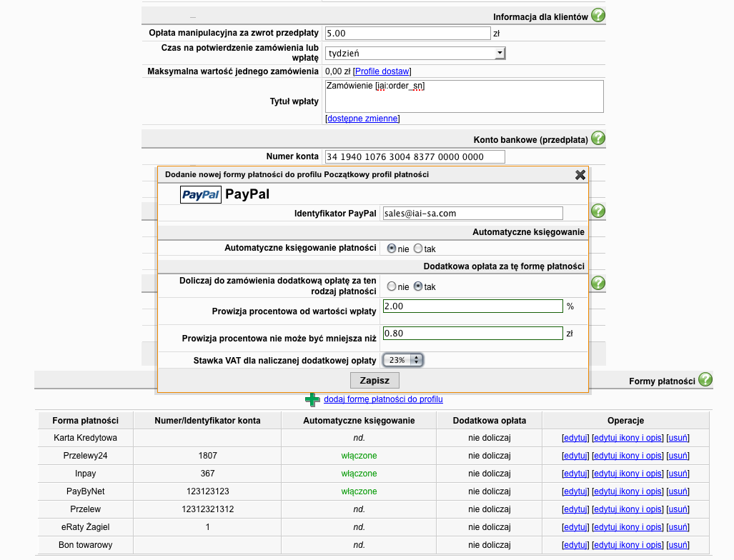The image size is (734, 560).
Task: Click edytuj for Bon towarowy row
Action: (575, 544)
